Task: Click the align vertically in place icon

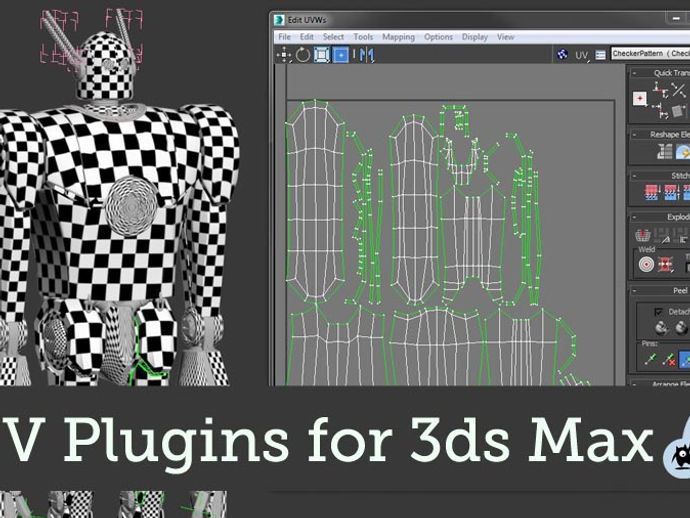Action: click(661, 110)
